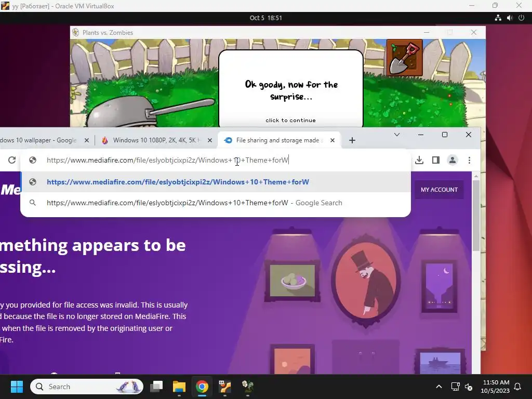532x399 pixels.
Task: Choose the Google Search suggestion row
Action: click(216, 203)
